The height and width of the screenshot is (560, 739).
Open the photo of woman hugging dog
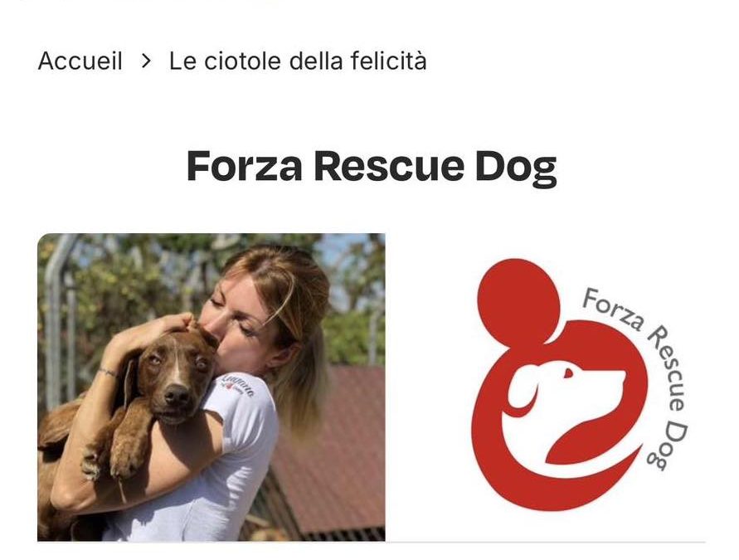pos(211,387)
